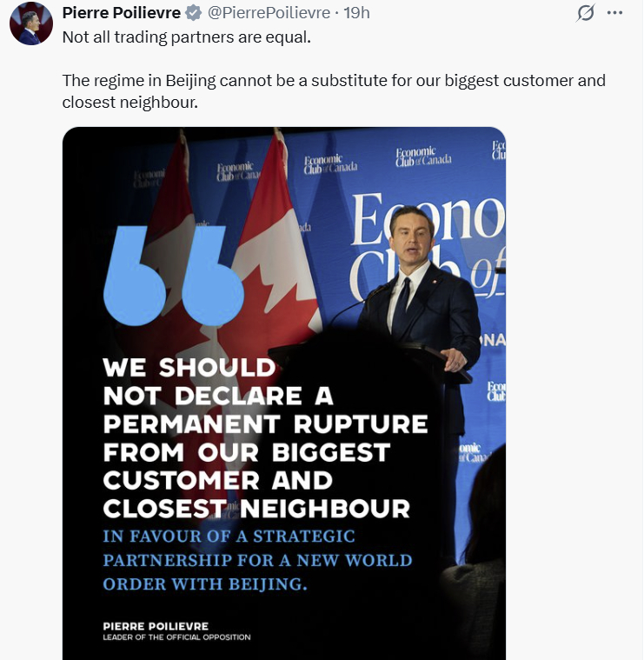This screenshot has height=660, width=644.
Task: Click the Pierre Poilievre display name
Action: [121, 13]
